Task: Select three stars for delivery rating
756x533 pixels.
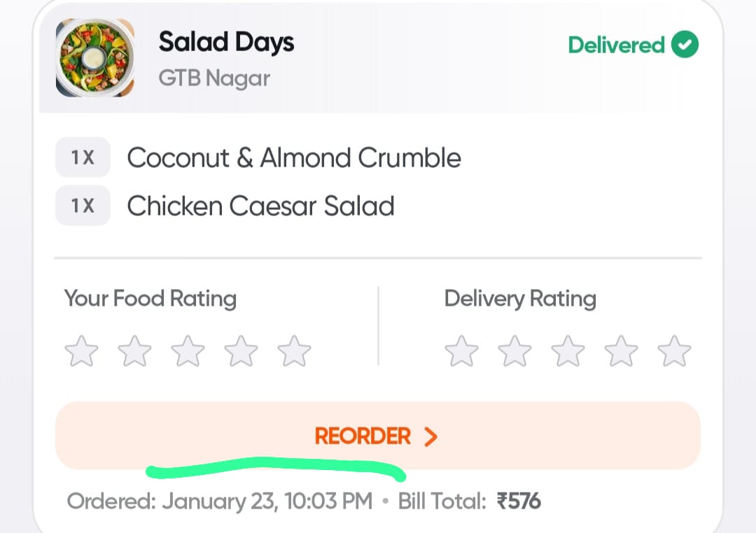Action: coord(568,351)
